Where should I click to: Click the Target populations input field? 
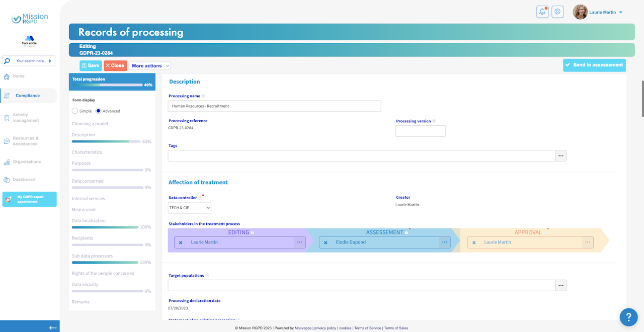[362, 285]
